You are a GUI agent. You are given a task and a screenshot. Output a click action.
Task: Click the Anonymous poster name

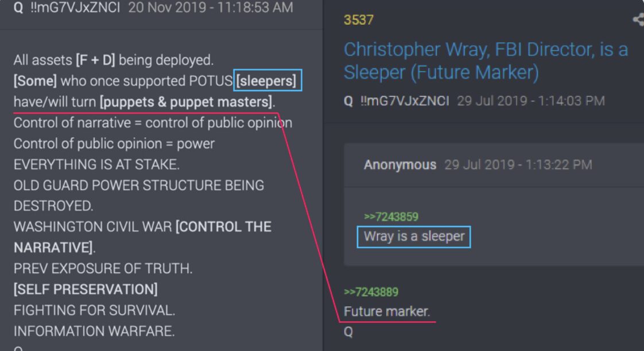[400, 165]
